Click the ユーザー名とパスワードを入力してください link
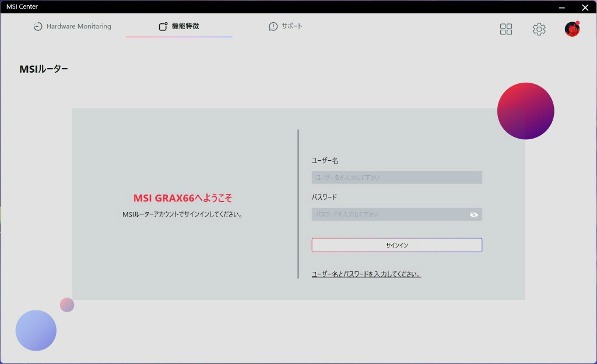597x364 pixels. 366,274
